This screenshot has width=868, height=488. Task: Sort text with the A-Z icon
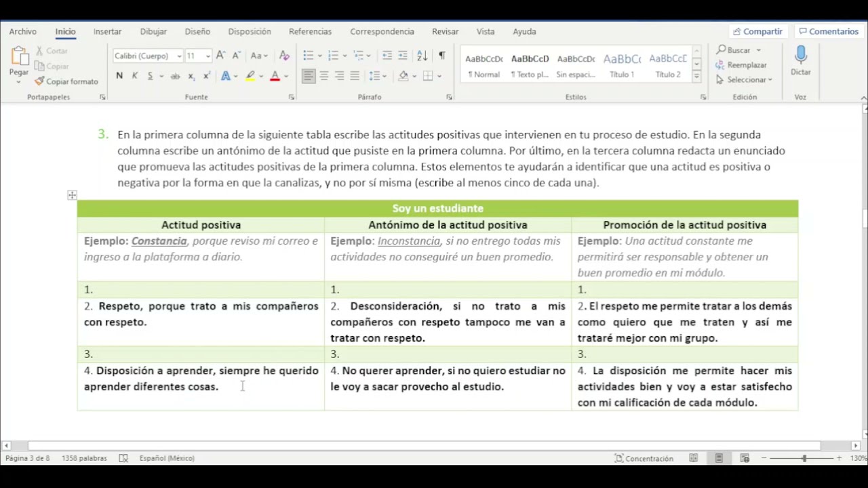pyautogui.click(x=422, y=56)
